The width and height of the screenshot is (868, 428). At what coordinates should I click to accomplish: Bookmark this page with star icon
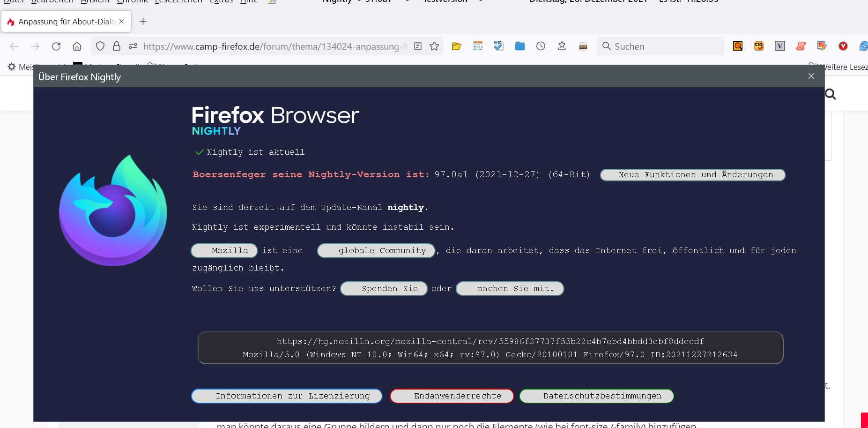coord(434,46)
